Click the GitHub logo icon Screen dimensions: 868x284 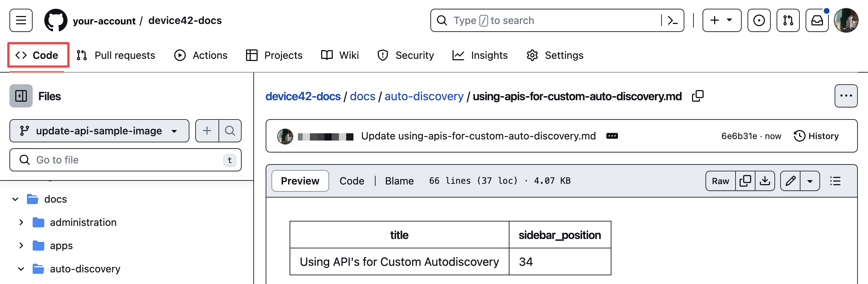pyautogui.click(x=56, y=20)
